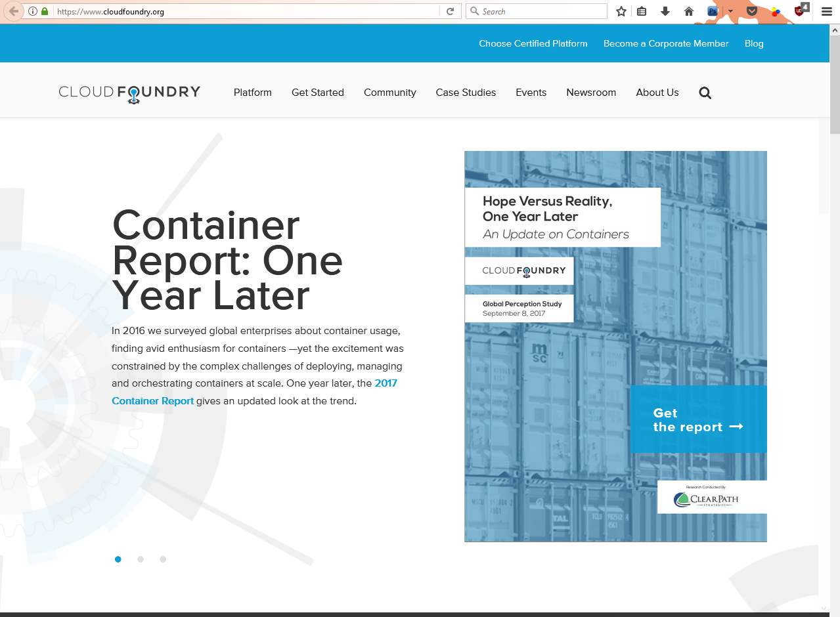Click the Ps extension icon
This screenshot has height=617, width=840.
coord(713,11)
